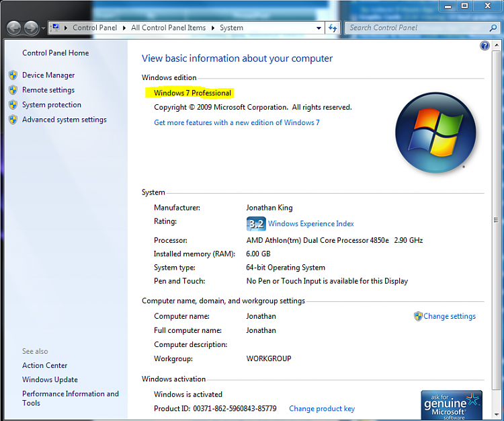Screen dimensions: 504x421
Task: Open recent pages dropdown beside Forward arrow
Action: (x=43, y=28)
